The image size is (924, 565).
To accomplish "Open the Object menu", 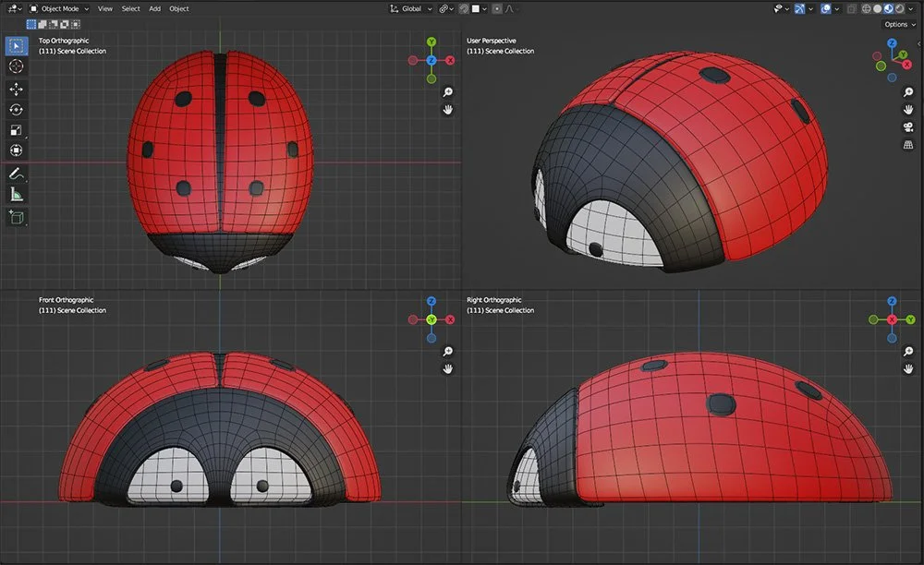I will 178,8.
